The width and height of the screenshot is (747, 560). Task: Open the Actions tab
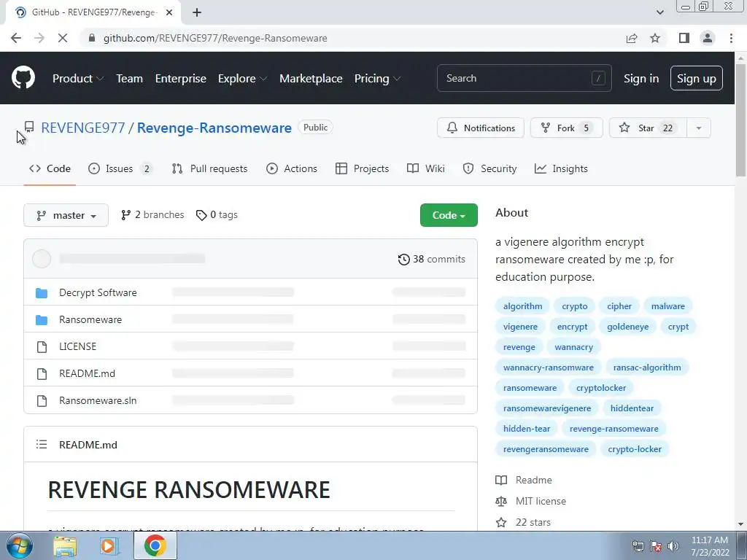click(x=292, y=168)
